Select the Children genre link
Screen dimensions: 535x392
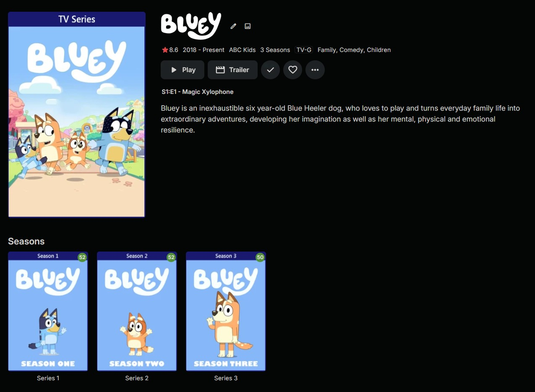pyautogui.click(x=378, y=50)
